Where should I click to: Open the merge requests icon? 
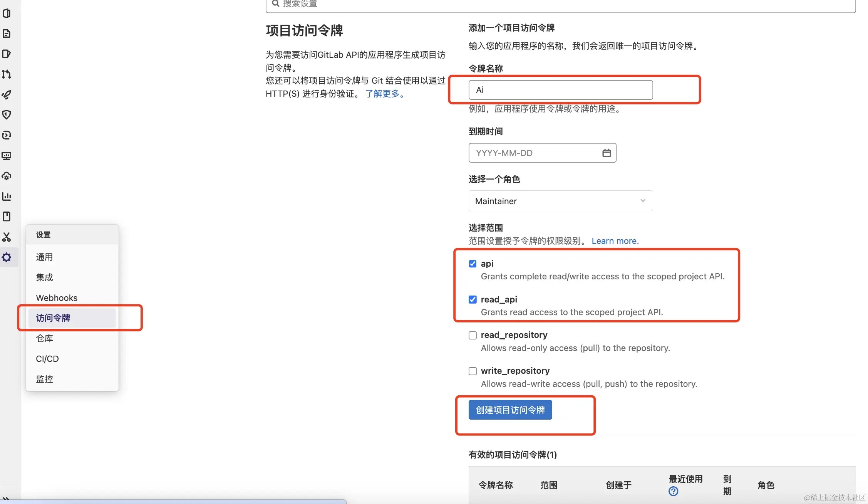[x=7, y=74]
